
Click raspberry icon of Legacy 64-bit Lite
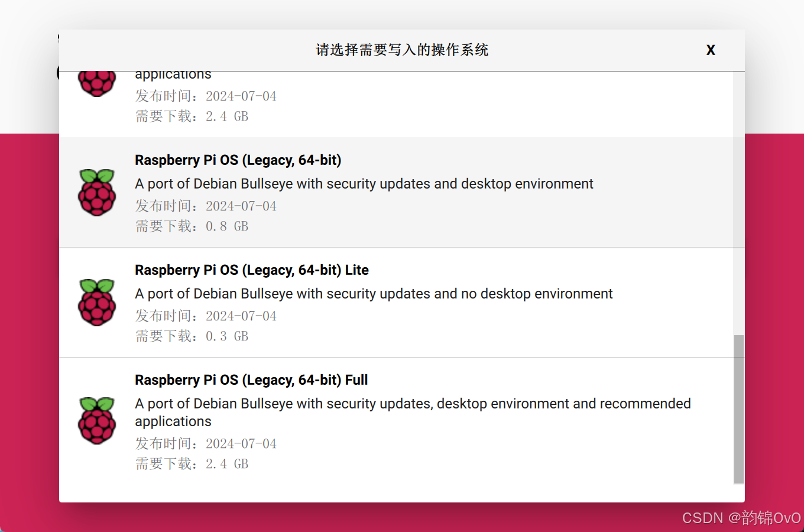(97, 303)
